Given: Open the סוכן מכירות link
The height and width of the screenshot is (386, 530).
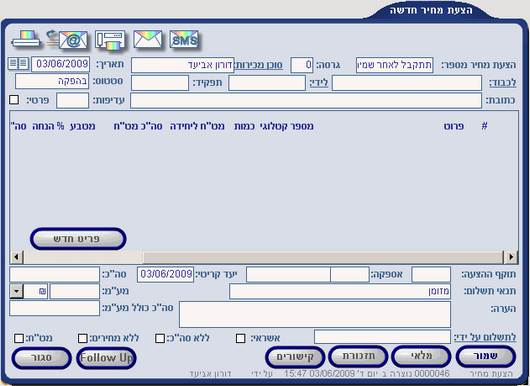Looking at the screenshot, I should (x=259, y=65).
